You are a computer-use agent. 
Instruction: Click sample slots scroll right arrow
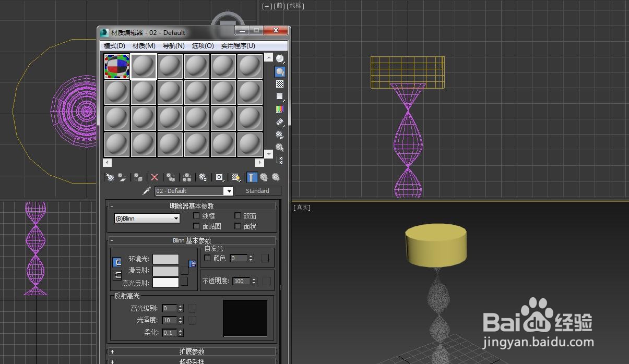[259, 163]
